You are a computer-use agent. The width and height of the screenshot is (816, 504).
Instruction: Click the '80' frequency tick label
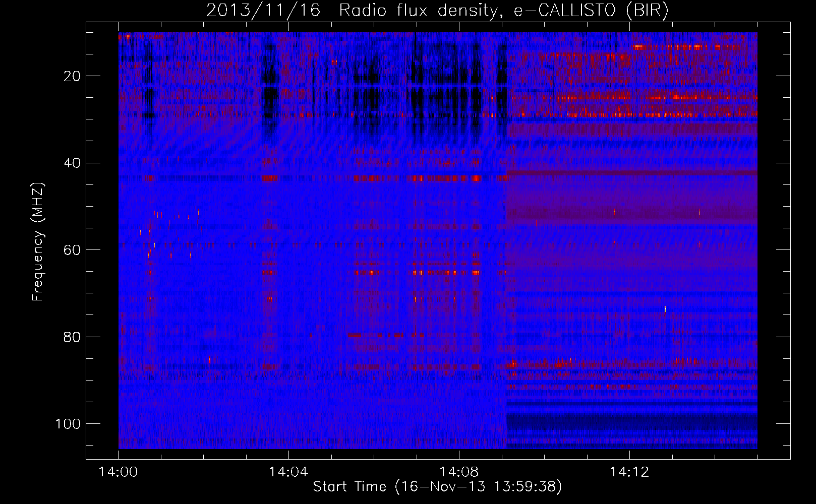(73, 337)
